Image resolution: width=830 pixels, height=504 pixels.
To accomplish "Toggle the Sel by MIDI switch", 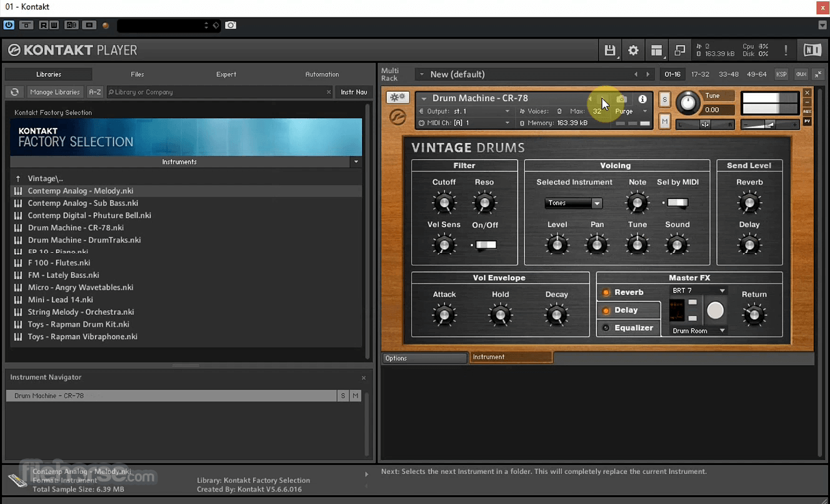I will point(676,202).
